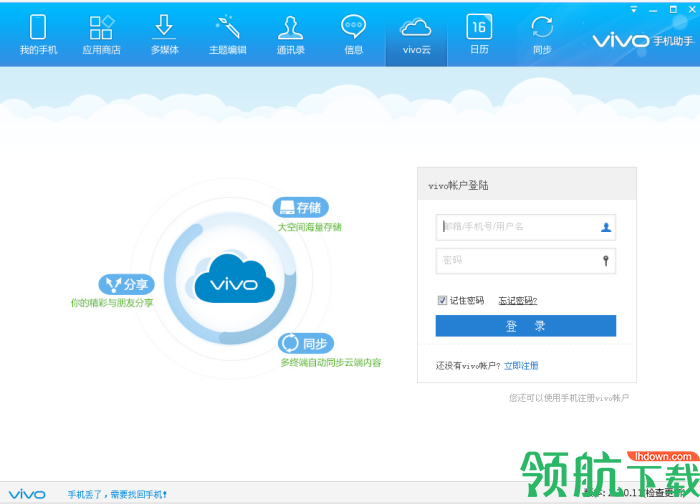Select the vivo云 cloud tab
700x504 pixels.
pyautogui.click(x=417, y=36)
